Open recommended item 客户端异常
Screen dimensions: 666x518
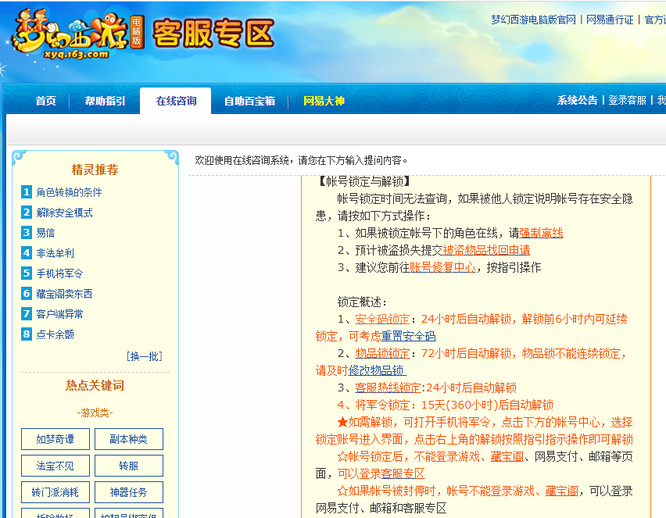[59, 314]
